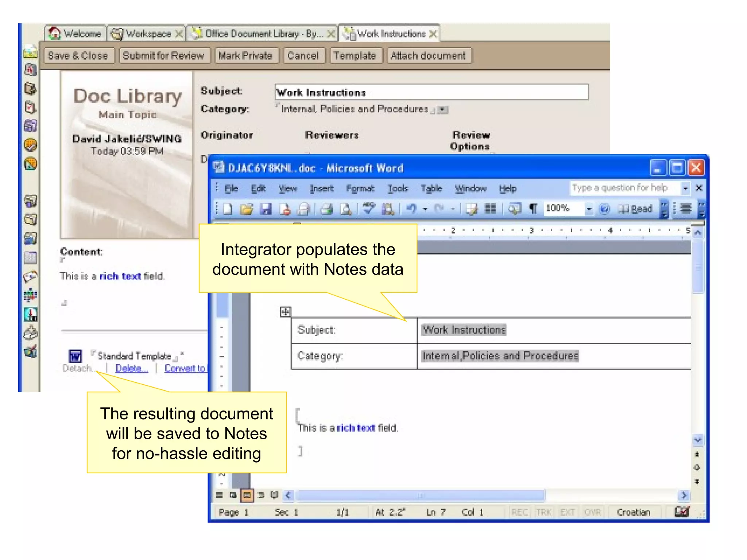Click the Work Instructions field in Word table
The height and width of the screenshot is (560, 747).
[464, 330]
